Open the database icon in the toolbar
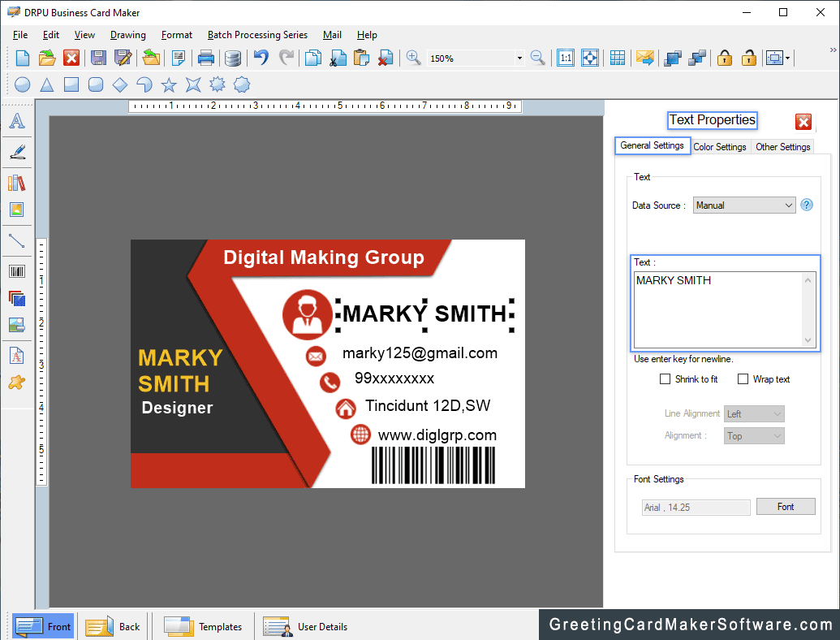The image size is (840, 640). (x=233, y=58)
